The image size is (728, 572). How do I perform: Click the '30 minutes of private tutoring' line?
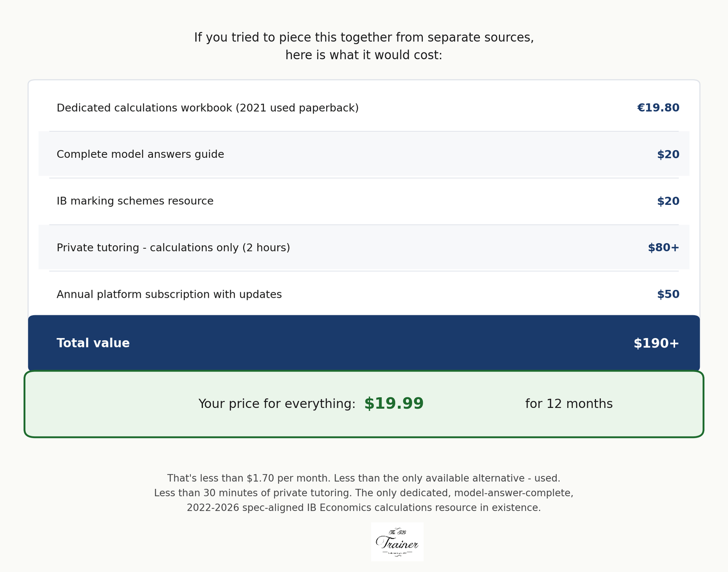pyautogui.click(x=364, y=493)
